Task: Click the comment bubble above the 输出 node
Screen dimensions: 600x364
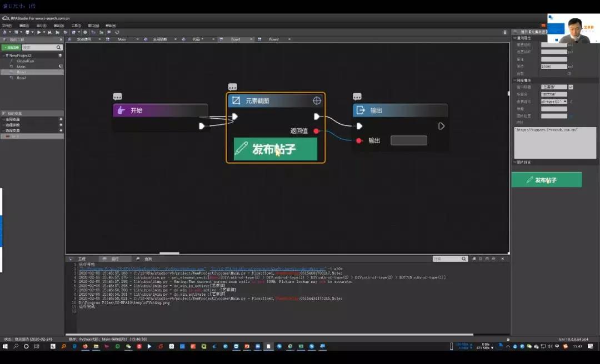Action: tap(357, 97)
